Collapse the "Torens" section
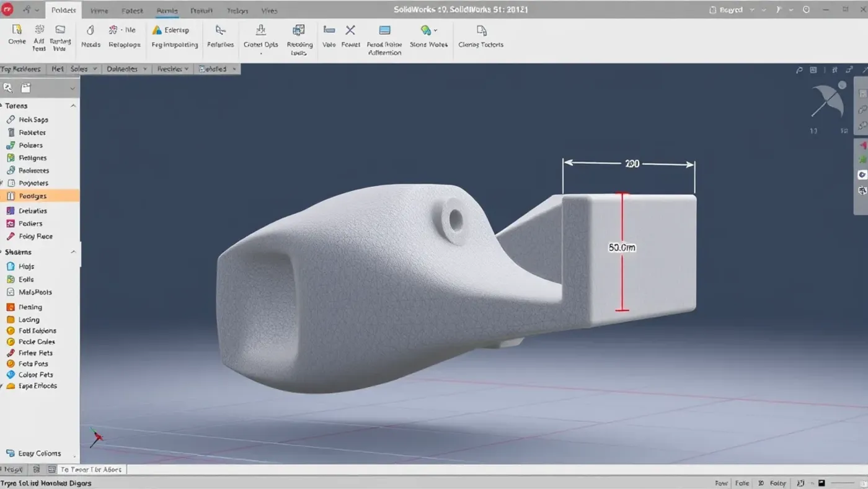Viewport: 868px width, 489px height. point(73,106)
